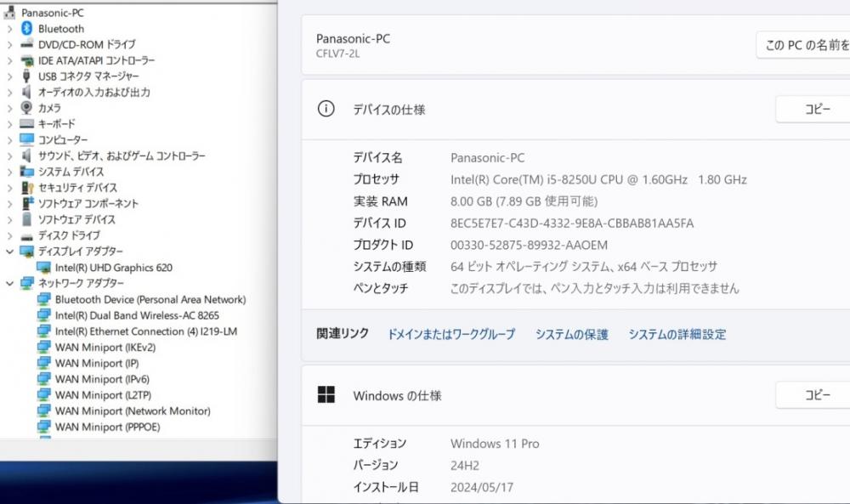
Task: Select the コンピューター tree label
Action: (63, 139)
